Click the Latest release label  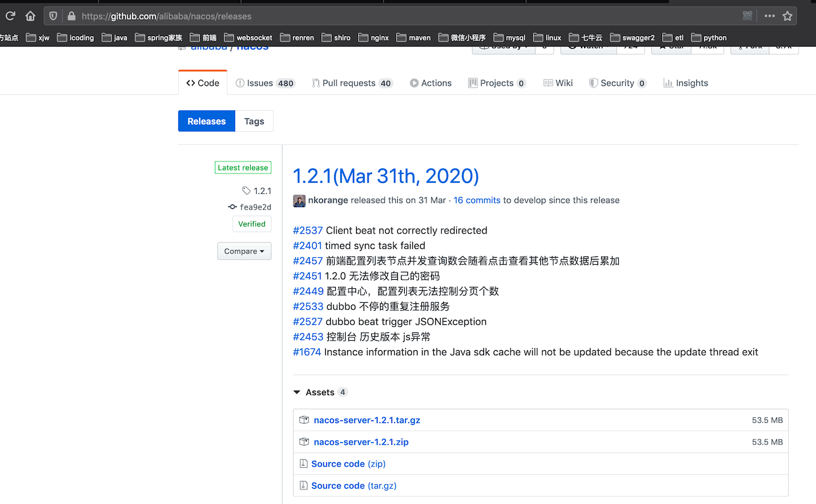(243, 168)
